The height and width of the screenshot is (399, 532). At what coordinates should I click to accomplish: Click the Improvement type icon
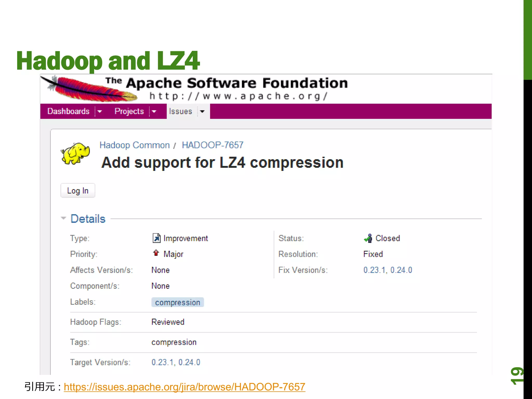pyautogui.click(x=156, y=238)
